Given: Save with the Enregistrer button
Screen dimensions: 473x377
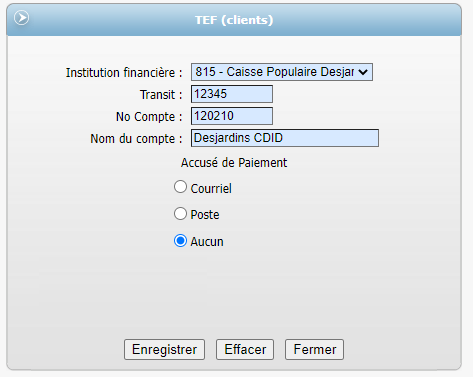Looking at the screenshot, I should 164,350.
